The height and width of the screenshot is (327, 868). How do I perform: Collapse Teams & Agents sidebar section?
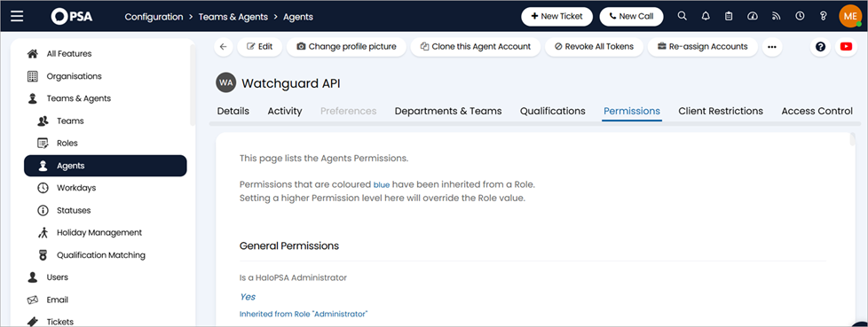pos(106,98)
